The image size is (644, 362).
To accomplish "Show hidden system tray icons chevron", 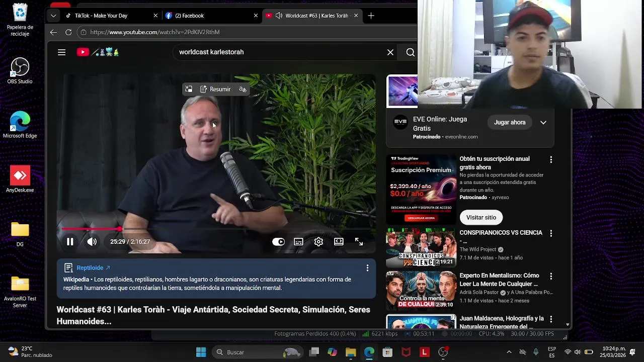I will (509, 352).
